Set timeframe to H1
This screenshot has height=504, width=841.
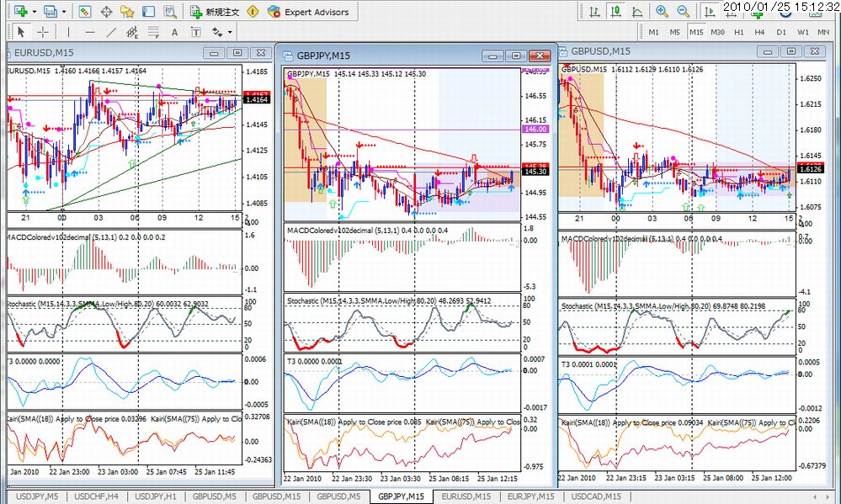point(739,32)
